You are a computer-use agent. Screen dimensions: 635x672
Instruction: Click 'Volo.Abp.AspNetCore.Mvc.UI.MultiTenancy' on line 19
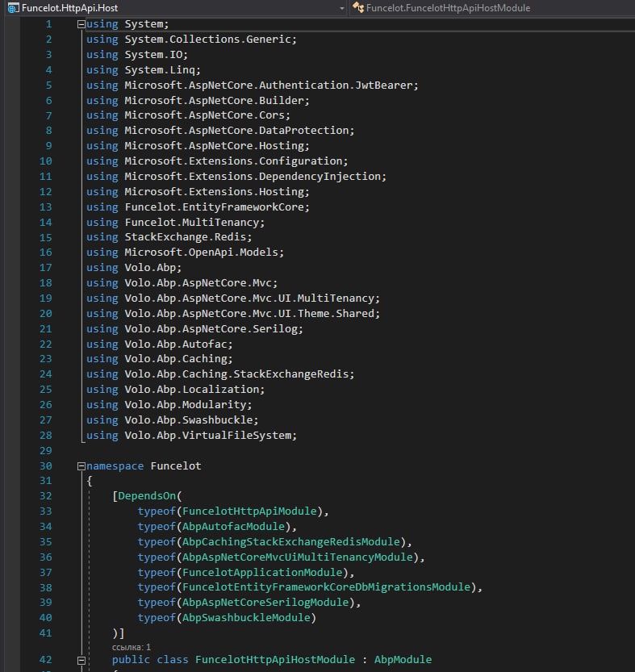tap(249, 298)
